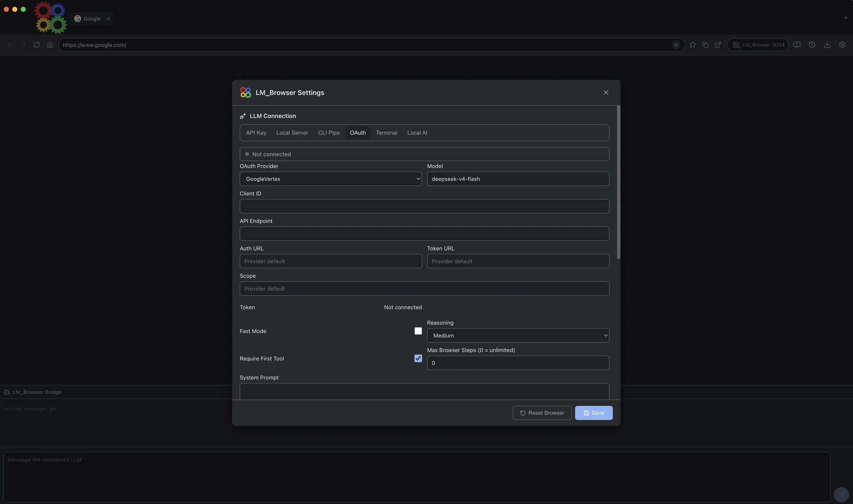This screenshot has width=853, height=504.
Task: Click the settings dialog vertical scrollbar
Action: [x=618, y=182]
